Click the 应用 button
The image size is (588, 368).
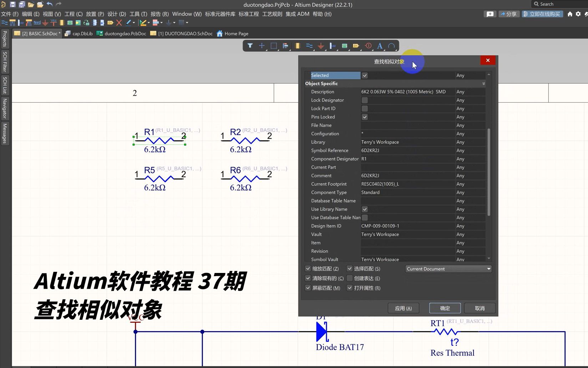click(x=403, y=308)
